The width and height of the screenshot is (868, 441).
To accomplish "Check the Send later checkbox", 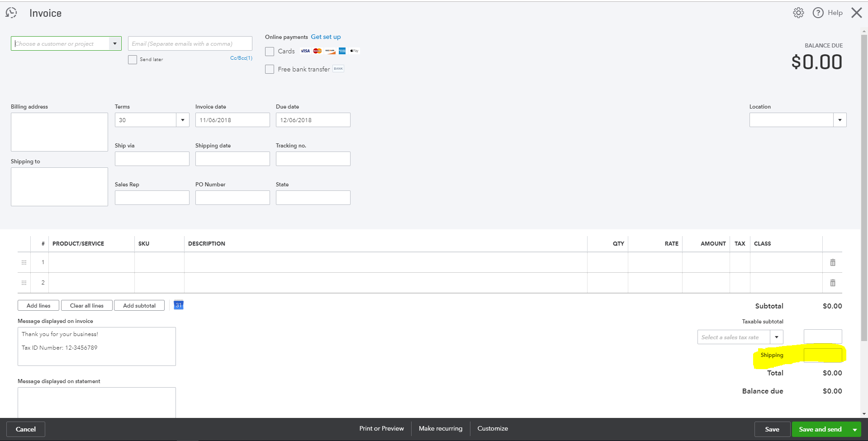I will [132, 59].
